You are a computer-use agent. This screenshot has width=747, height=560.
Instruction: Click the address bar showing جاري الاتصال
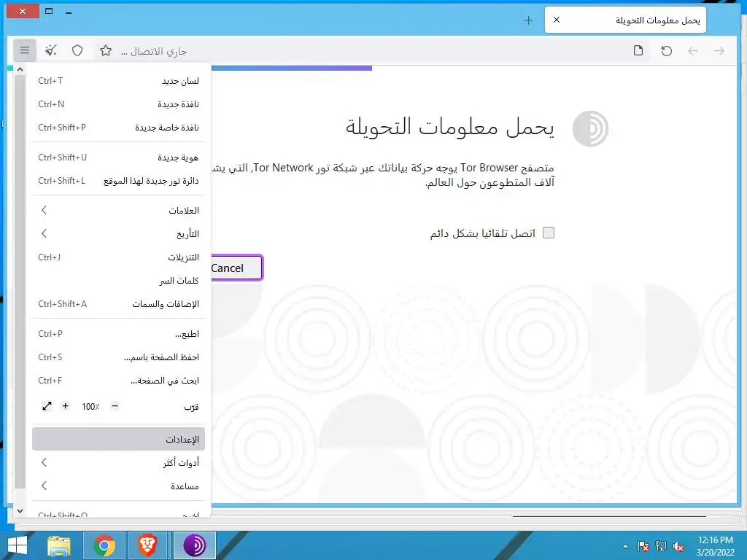(x=371, y=50)
